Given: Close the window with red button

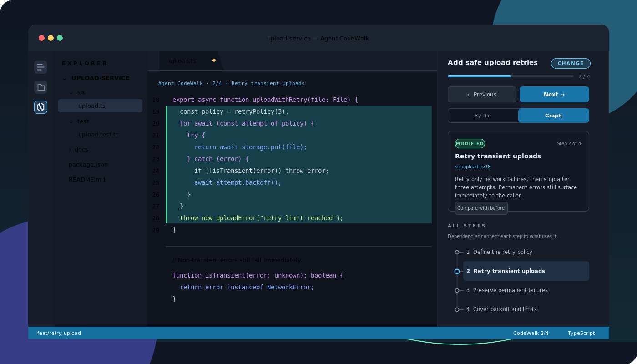Looking at the screenshot, I should (x=41, y=38).
